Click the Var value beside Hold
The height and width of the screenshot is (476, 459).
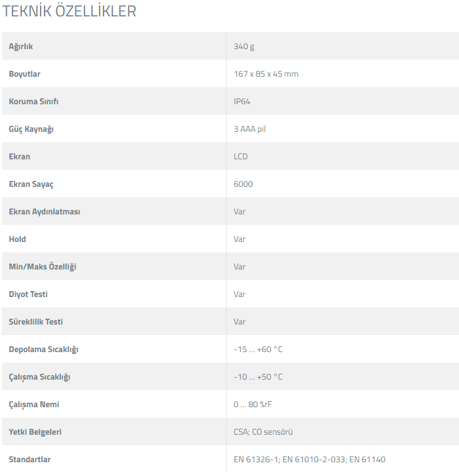[x=239, y=239]
